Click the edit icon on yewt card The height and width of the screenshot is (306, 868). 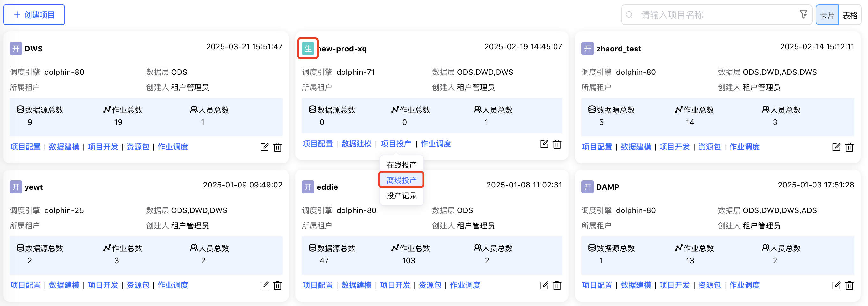pyautogui.click(x=264, y=286)
